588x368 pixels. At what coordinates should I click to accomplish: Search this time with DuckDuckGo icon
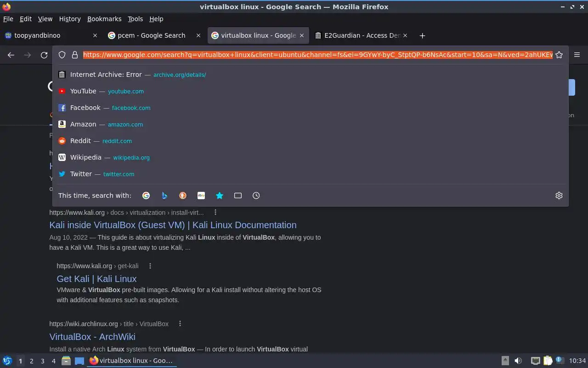tap(183, 195)
